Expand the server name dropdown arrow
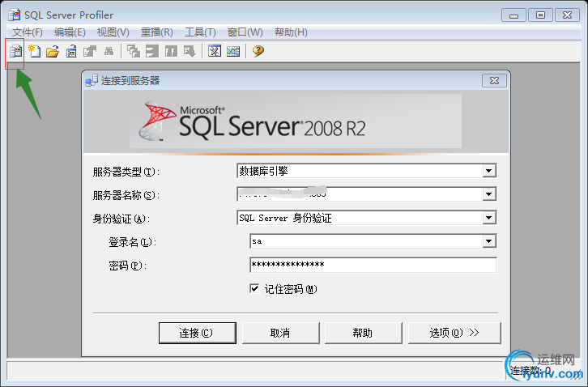 coord(488,194)
